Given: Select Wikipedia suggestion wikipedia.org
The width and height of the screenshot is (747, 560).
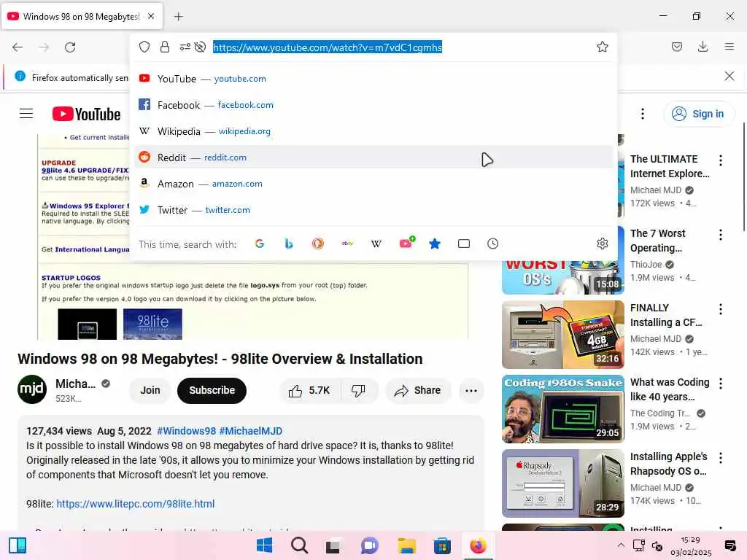Looking at the screenshot, I should coord(373,131).
